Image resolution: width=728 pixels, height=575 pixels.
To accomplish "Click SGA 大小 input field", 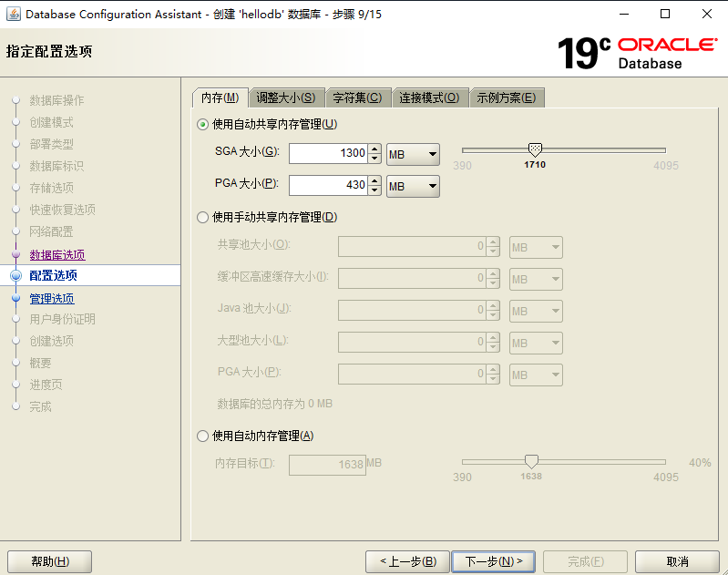I will 329,153.
